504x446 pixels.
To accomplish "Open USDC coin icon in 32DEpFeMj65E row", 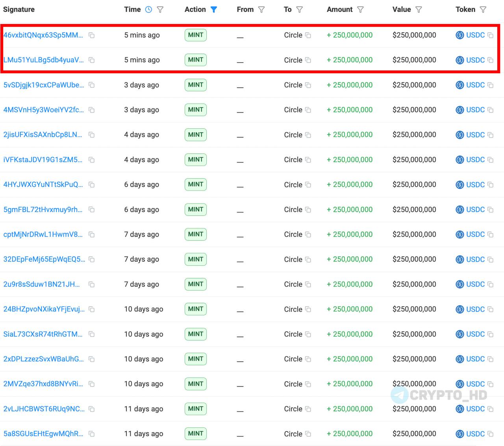I will click(460, 259).
